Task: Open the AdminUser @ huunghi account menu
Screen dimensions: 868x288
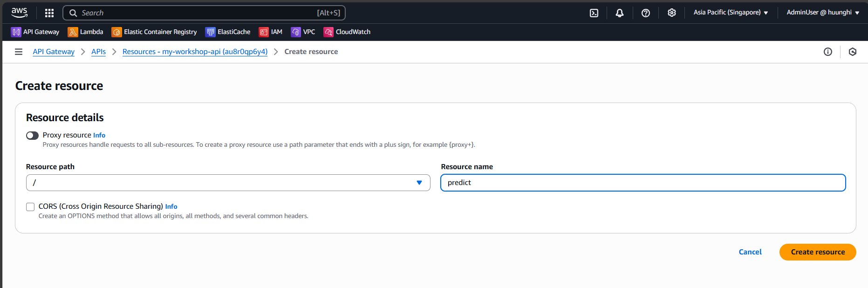Action: tap(823, 13)
